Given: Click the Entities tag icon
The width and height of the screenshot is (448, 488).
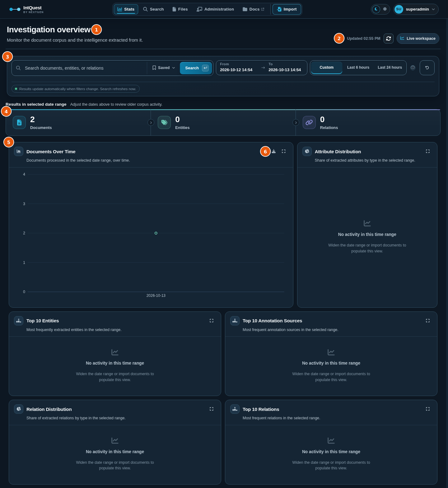Looking at the screenshot, I should (164, 122).
